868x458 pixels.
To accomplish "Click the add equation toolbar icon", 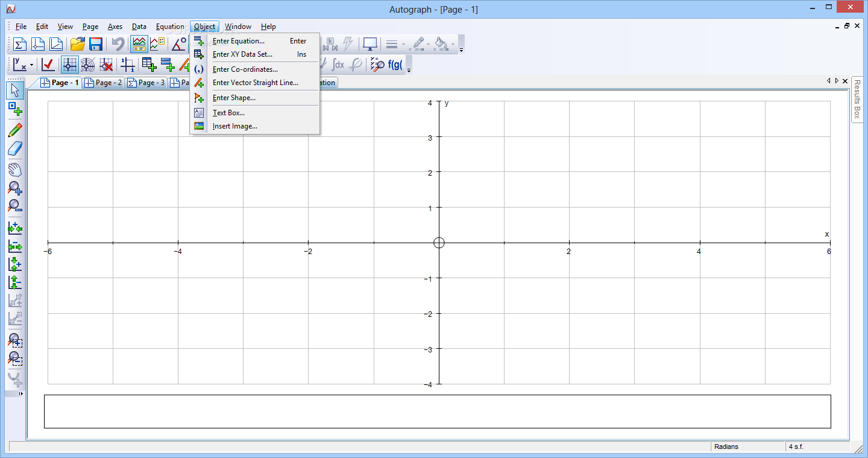I will pos(167,65).
